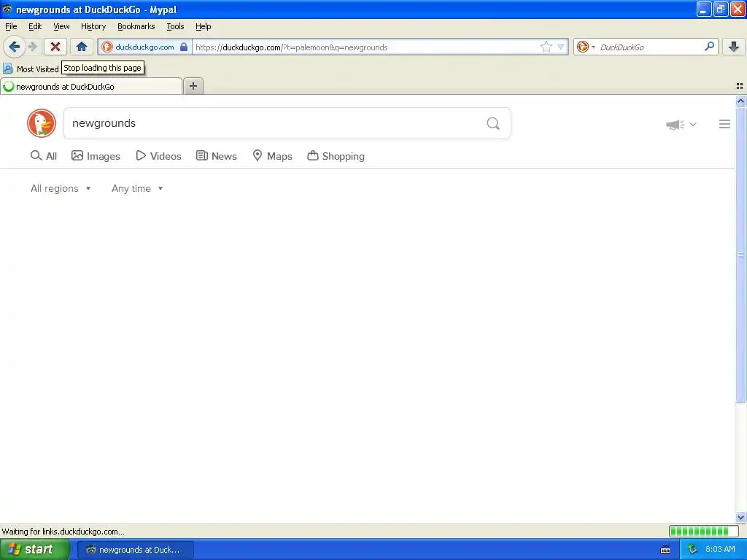Image resolution: width=747 pixels, height=560 pixels.
Task: Open a new tab with plus button
Action: coord(193,86)
